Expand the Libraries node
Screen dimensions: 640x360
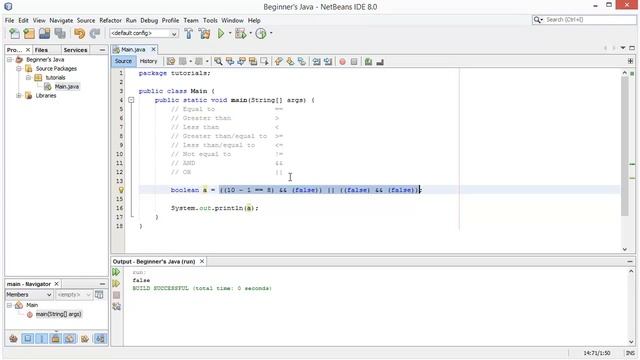coord(19,96)
